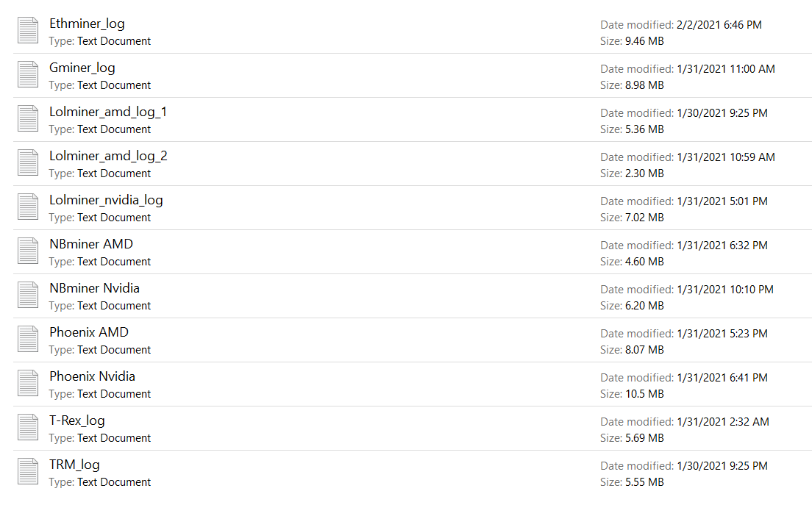Click the TRM_log document icon
The height and width of the screenshot is (505, 812).
(x=28, y=472)
